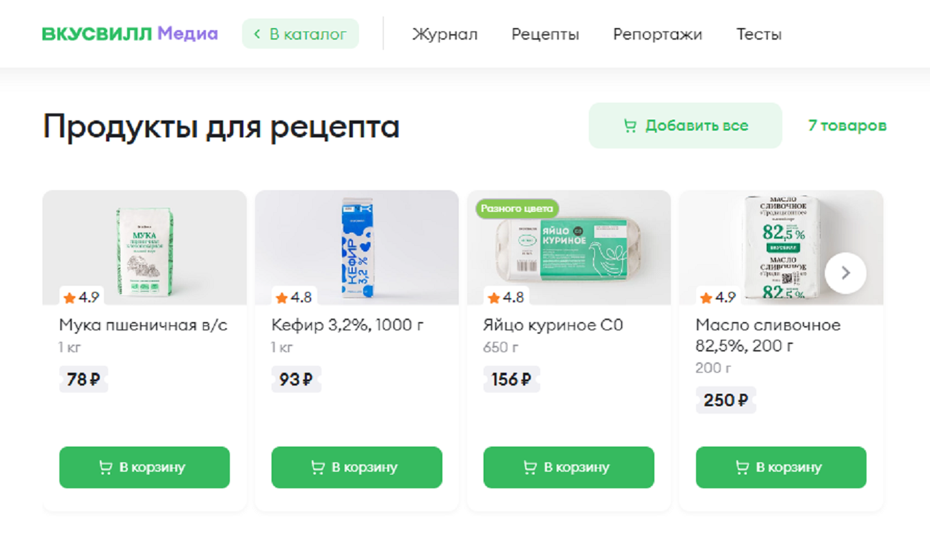Open the ВКУСВИЛЛ Медиа logo link
The image size is (930, 560).
pos(130,32)
